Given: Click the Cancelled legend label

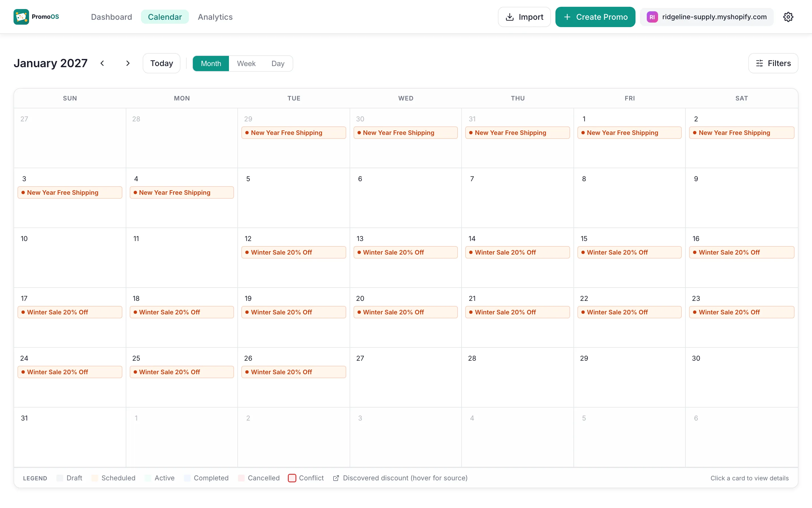Looking at the screenshot, I should (x=264, y=478).
